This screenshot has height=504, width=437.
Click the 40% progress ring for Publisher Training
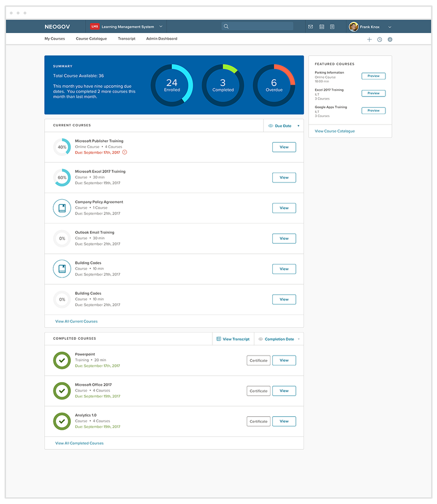(x=62, y=147)
